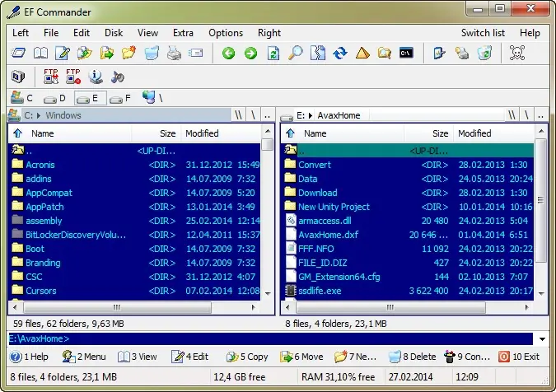Expand Windows breadcrumb arrow in left path

coord(39,115)
